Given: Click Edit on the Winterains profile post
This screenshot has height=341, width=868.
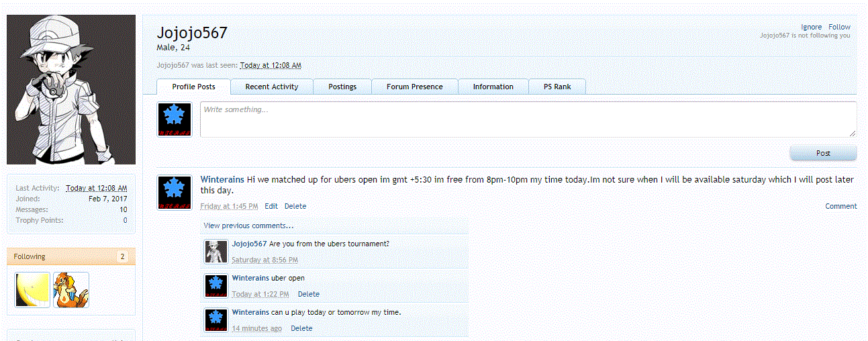Looking at the screenshot, I should point(271,206).
